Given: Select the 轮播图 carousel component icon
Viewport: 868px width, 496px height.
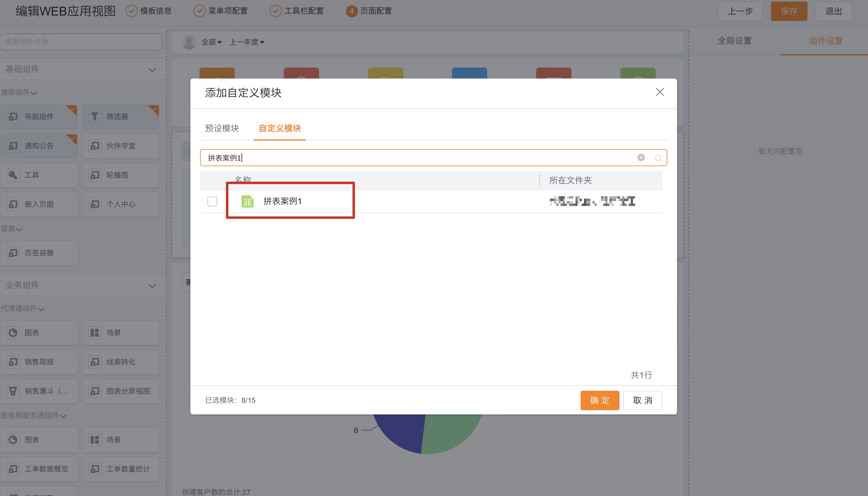Looking at the screenshot, I should 95,175.
